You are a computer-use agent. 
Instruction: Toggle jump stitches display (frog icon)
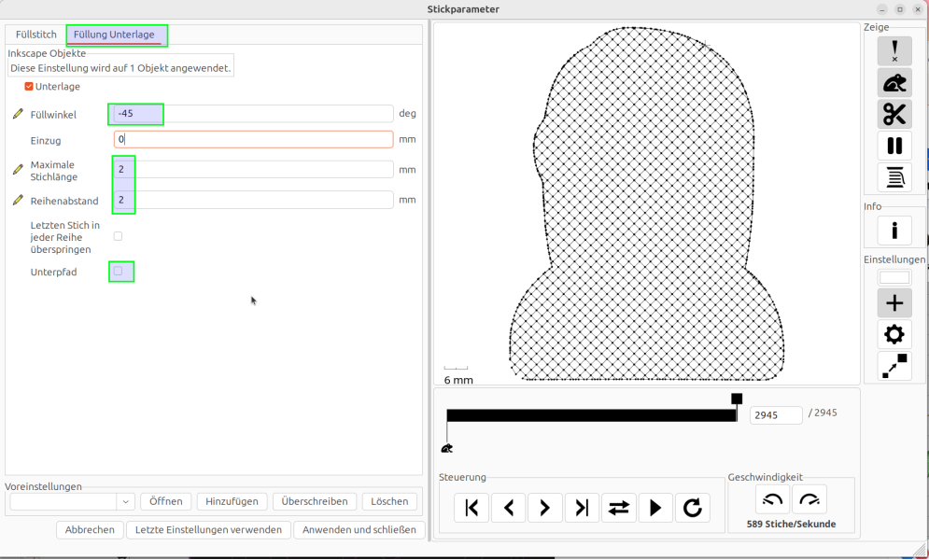click(x=894, y=83)
